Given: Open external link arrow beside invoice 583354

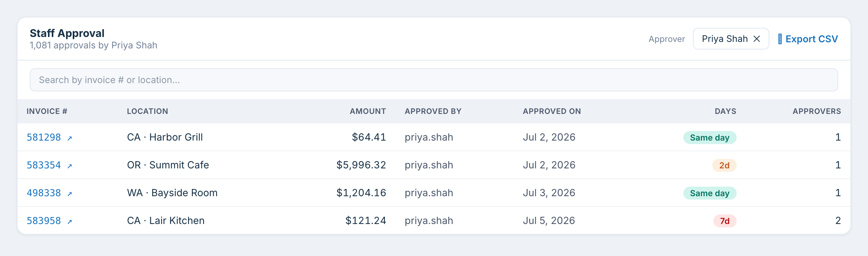Looking at the screenshot, I should click(70, 166).
